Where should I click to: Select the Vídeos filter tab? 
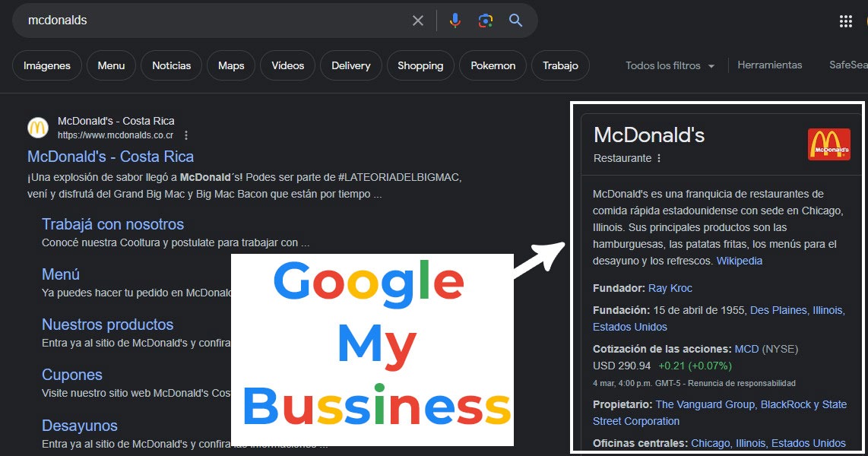[288, 65]
